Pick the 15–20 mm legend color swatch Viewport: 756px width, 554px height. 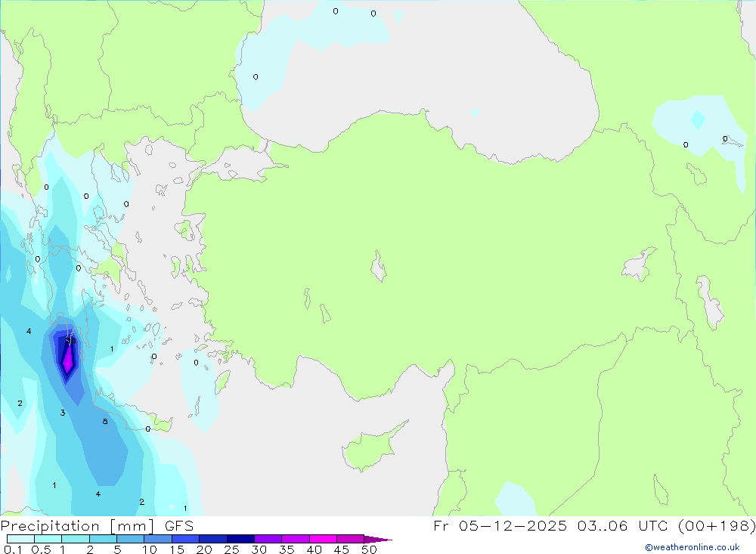pyautogui.click(x=186, y=539)
